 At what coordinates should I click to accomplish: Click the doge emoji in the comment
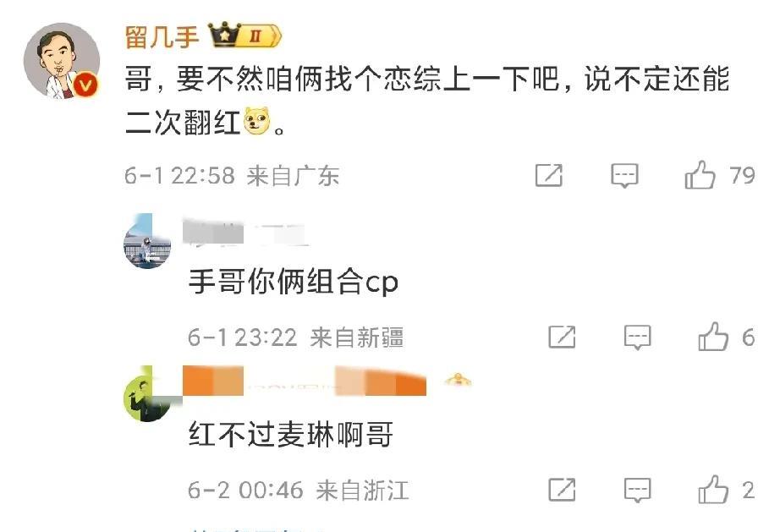tap(256, 121)
